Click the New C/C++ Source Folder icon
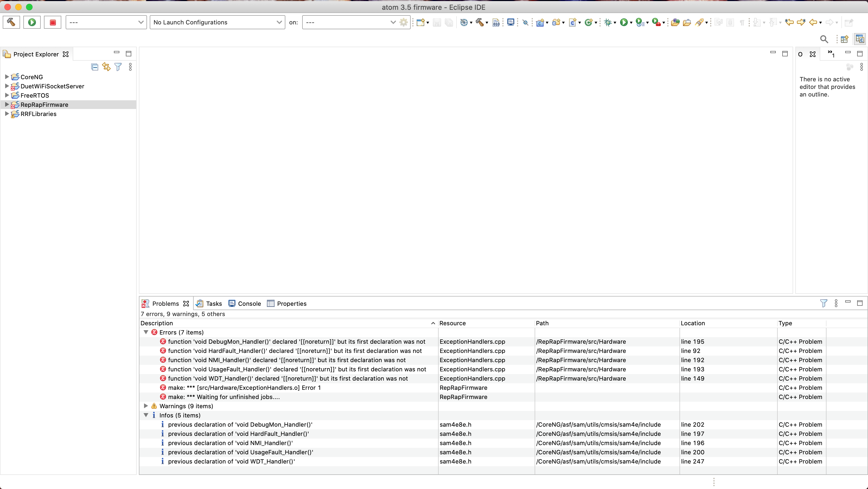The width and height of the screenshot is (868, 489). click(556, 22)
